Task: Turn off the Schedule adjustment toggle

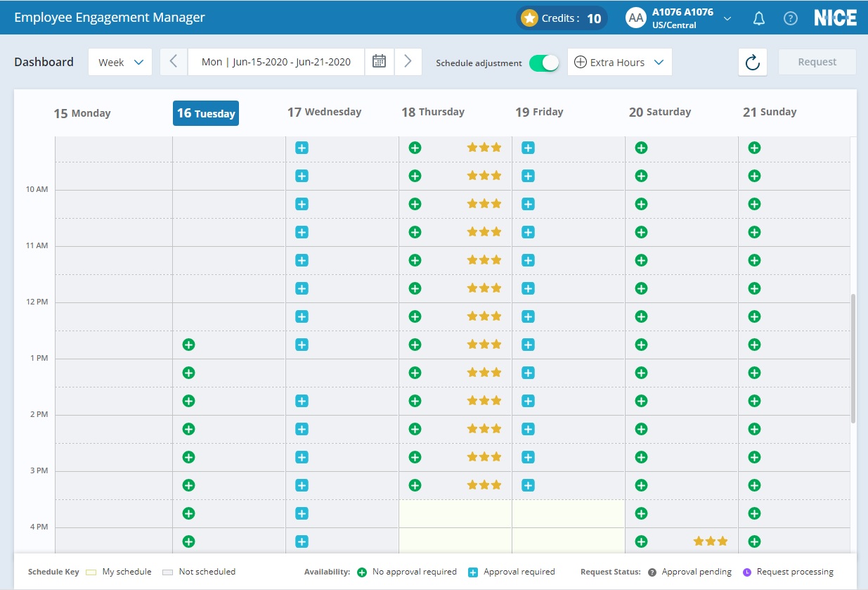Action: (544, 63)
